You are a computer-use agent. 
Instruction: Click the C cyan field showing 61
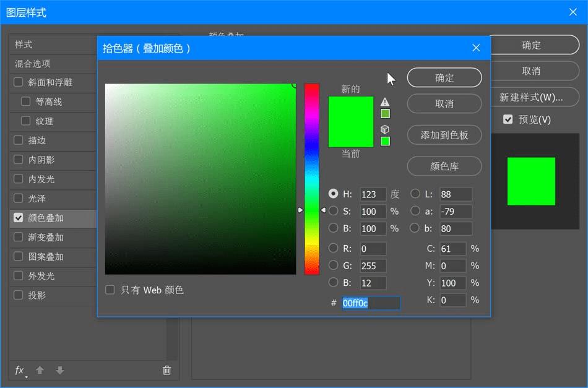click(452, 249)
